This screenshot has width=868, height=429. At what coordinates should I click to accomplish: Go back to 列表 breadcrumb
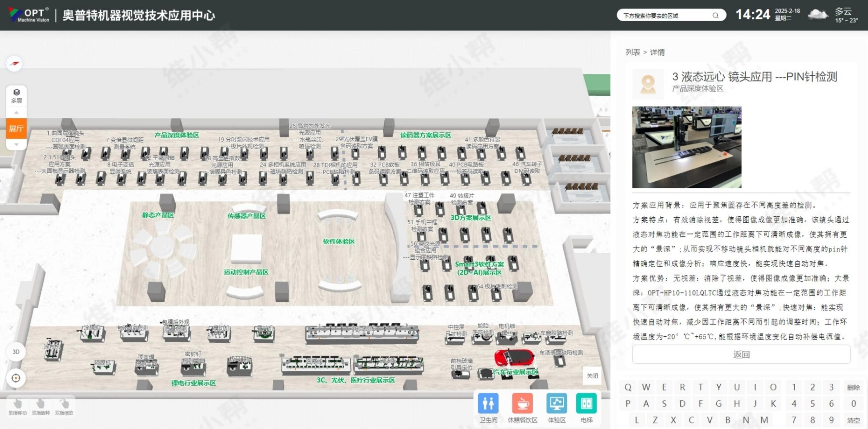point(633,52)
